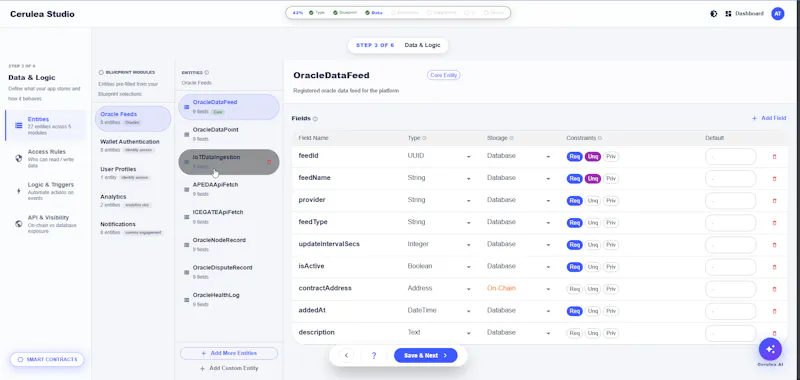Delete the addedAt field
The width and height of the screenshot is (800, 380).
(x=774, y=311)
